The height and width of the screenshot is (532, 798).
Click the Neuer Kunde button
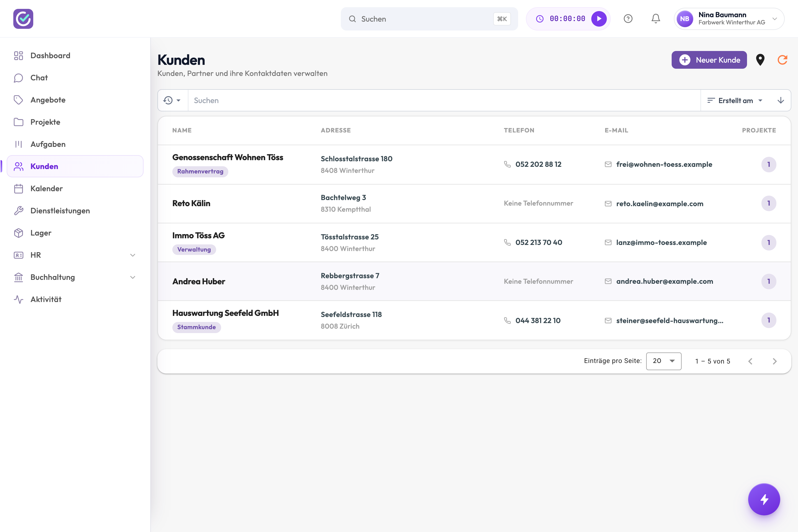(709, 60)
